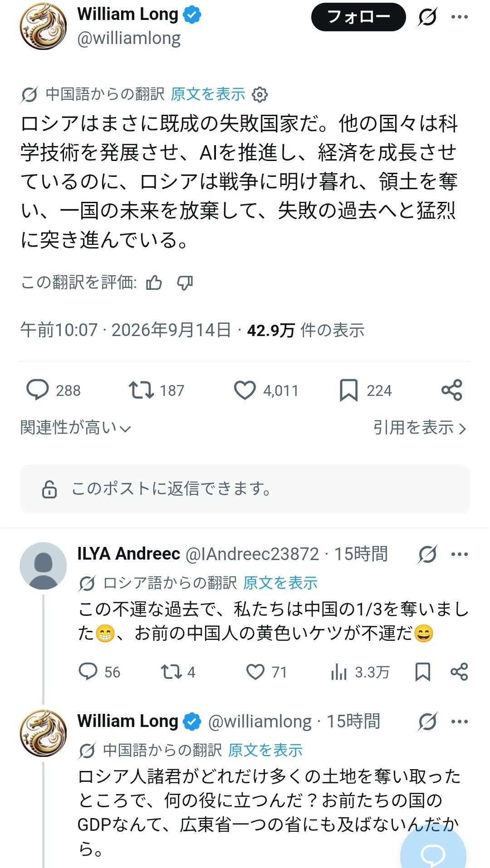Tap the フォロー button
The image size is (490, 868).
(x=358, y=17)
